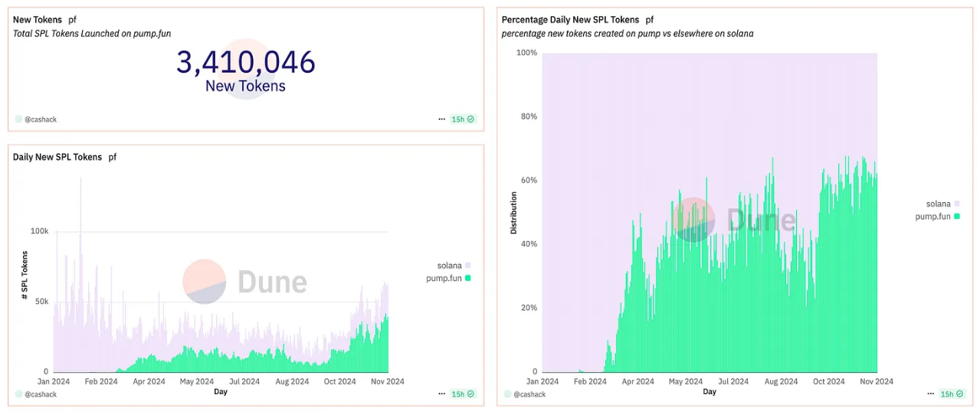Click the 15h refresh badge on New Tokens panel

[x=463, y=119]
